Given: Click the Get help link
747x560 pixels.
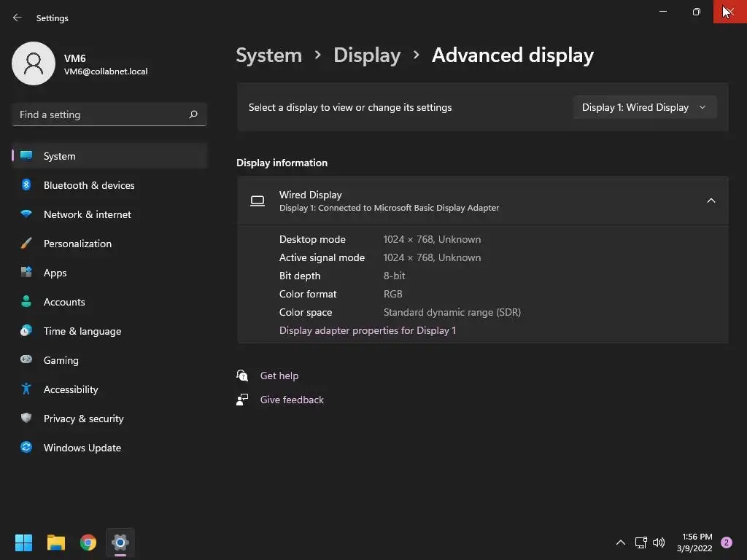Looking at the screenshot, I should pos(279,376).
